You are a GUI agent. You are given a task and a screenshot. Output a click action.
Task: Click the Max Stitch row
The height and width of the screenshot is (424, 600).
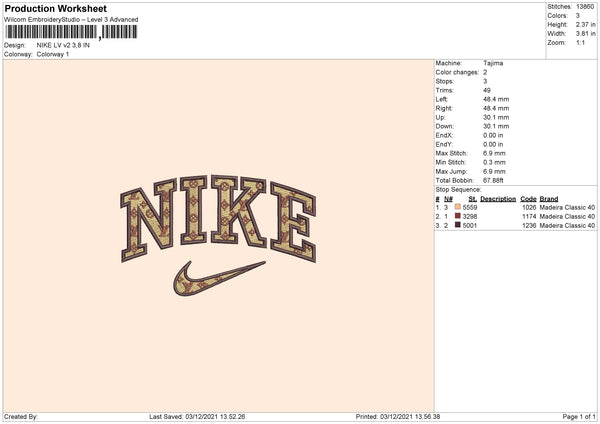pos(471,153)
